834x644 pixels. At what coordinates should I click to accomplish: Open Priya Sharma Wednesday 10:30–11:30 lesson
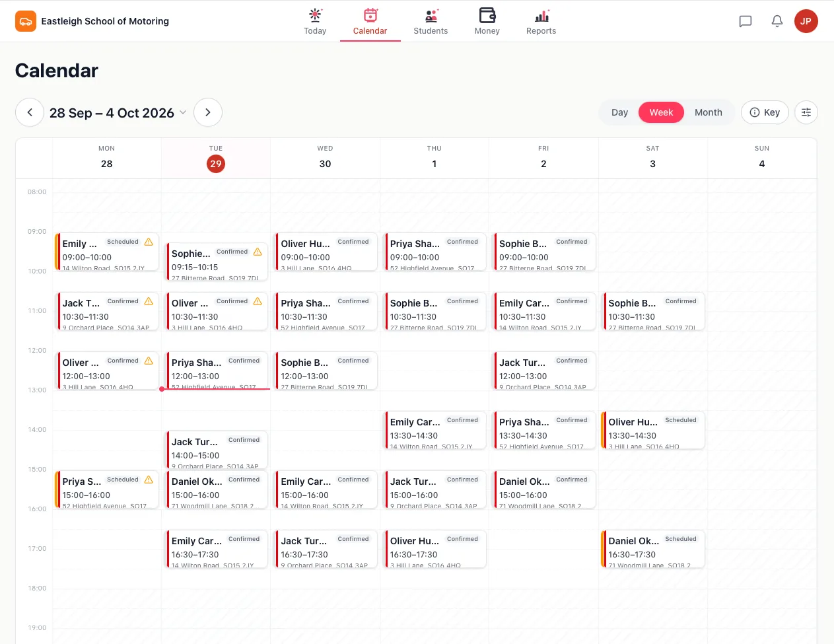point(326,311)
